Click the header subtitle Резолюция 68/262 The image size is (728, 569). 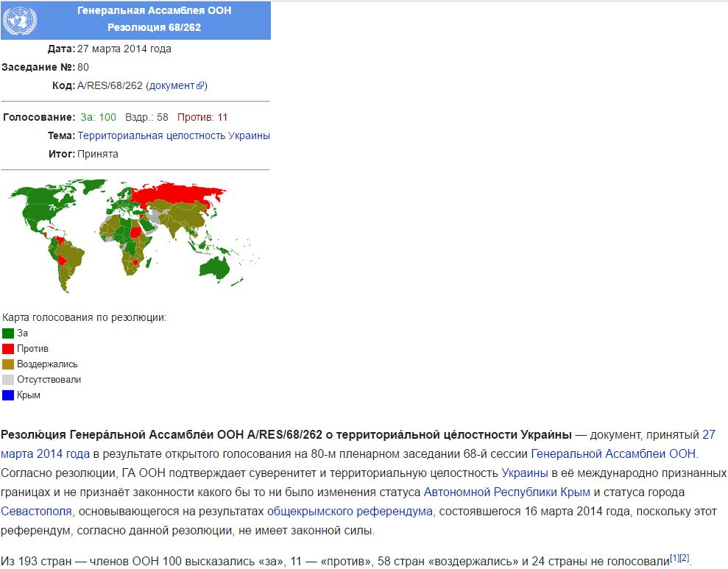pos(154,27)
